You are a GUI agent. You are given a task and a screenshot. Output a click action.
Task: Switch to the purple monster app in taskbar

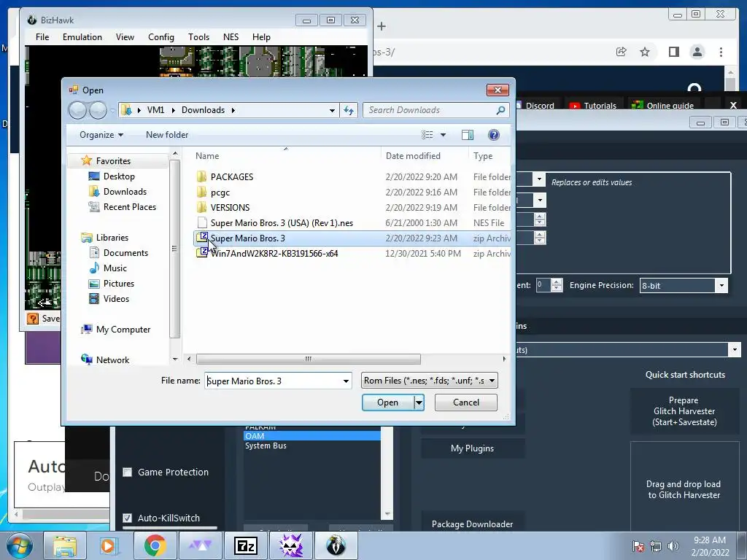pyautogui.click(x=291, y=545)
